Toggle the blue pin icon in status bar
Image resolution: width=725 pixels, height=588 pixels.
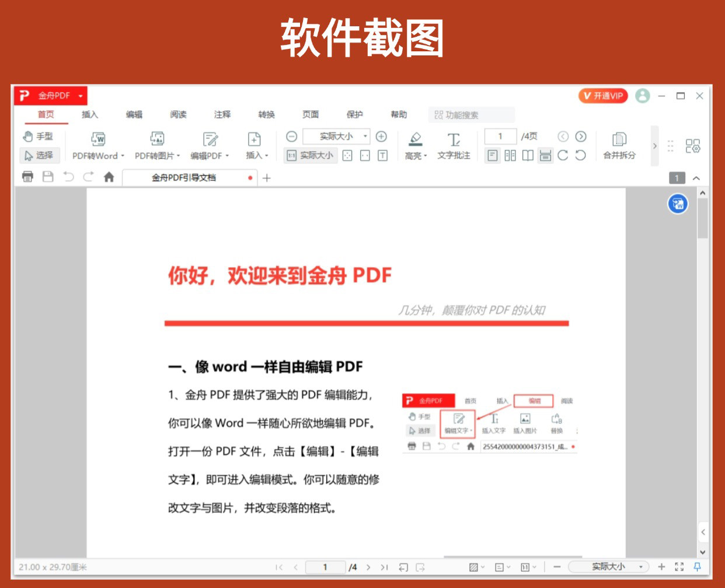[x=697, y=567]
